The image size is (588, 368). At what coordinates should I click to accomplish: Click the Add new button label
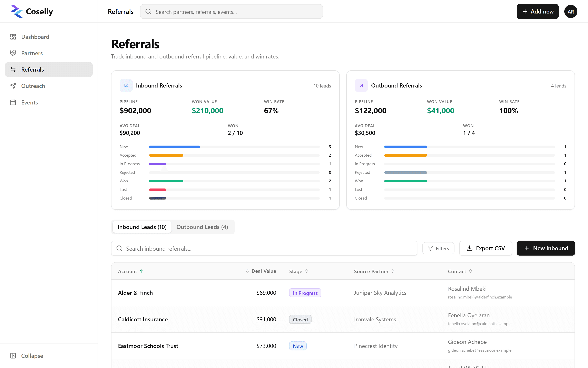[x=542, y=11]
